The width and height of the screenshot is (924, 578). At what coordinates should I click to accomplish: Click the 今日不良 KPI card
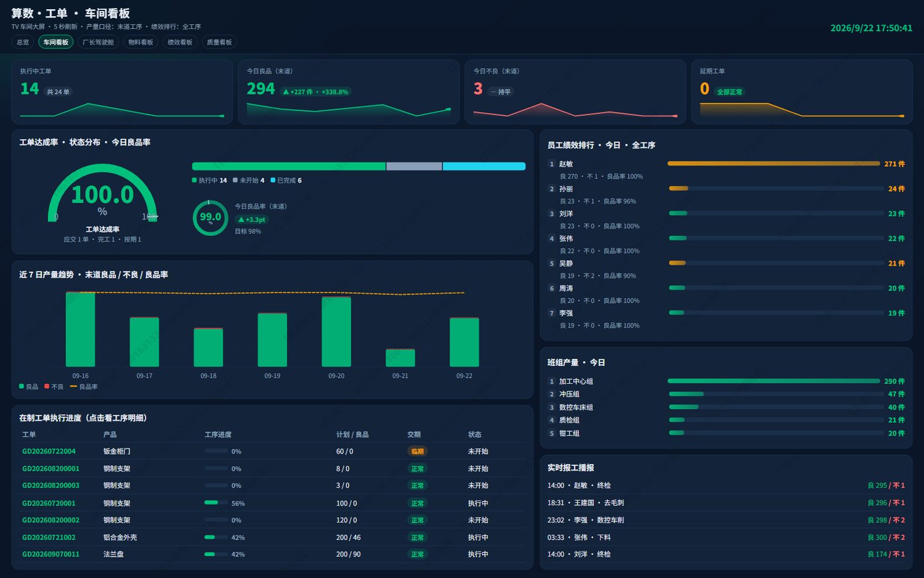[x=575, y=92]
